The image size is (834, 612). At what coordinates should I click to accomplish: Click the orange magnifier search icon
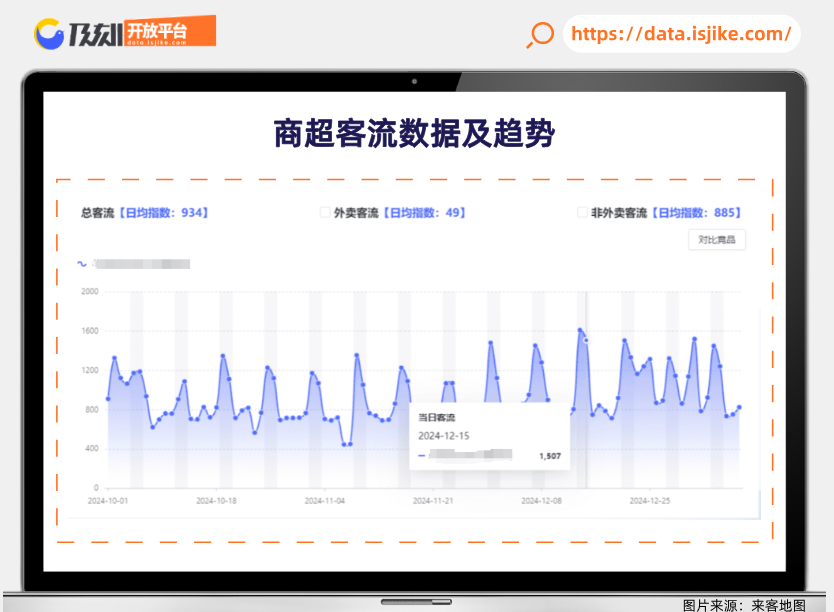(x=540, y=34)
